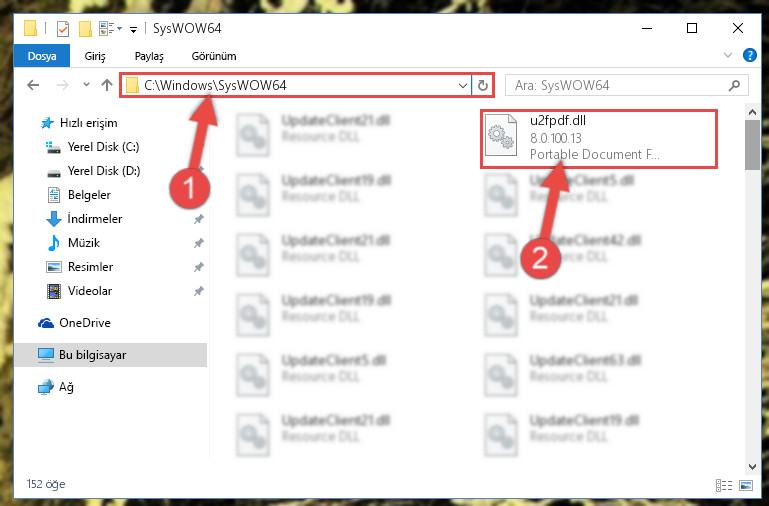Click the search magnifier icon
Screen dimensions: 769x506
tap(734, 85)
